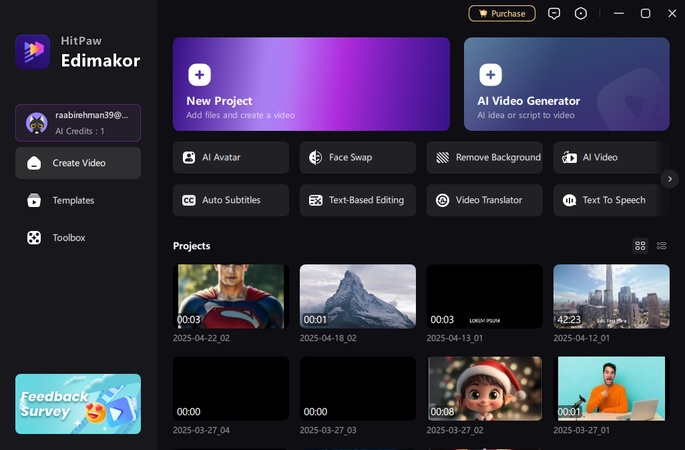Image resolution: width=685 pixels, height=450 pixels.
Task: Switch projects to list view
Action: click(x=662, y=246)
